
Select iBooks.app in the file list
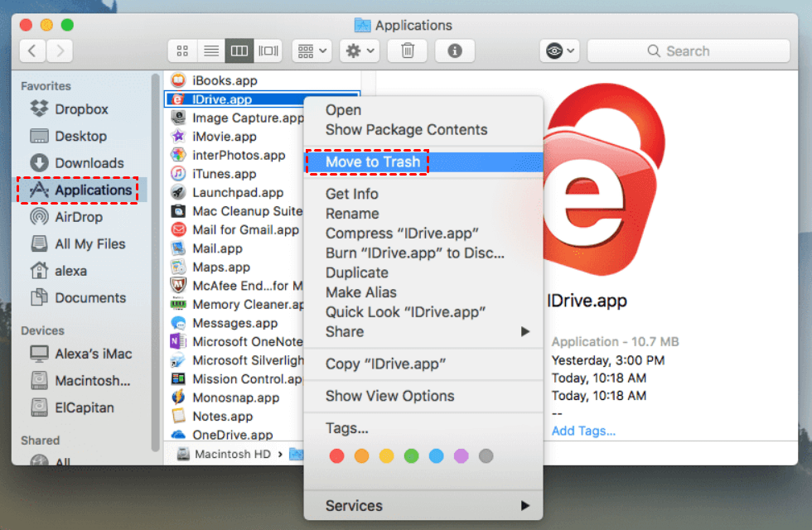(225, 81)
